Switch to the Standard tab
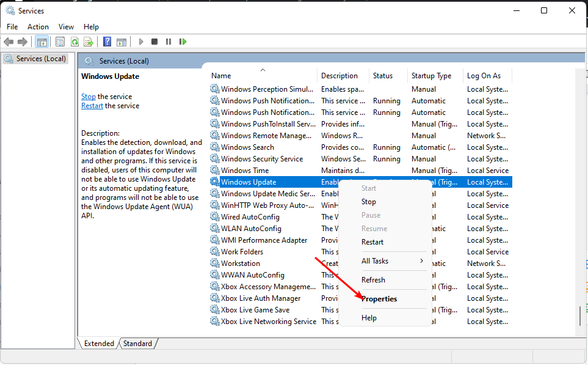Viewport: 588px width, 365px height. pos(137,343)
